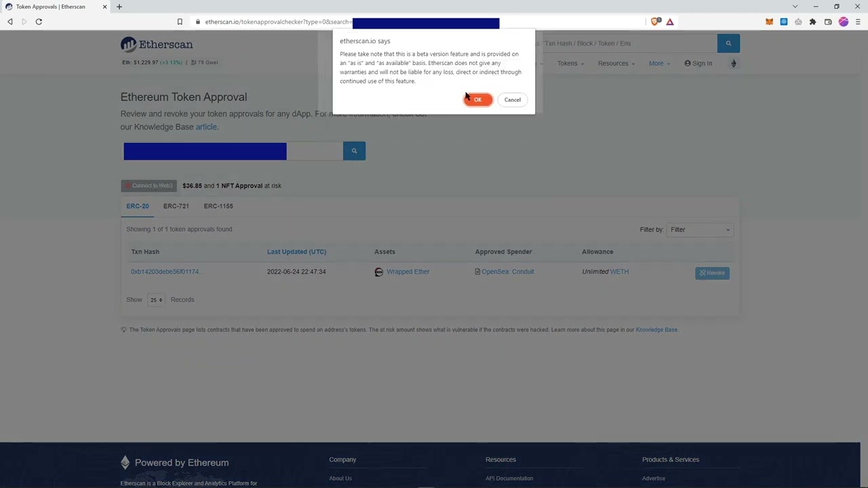The height and width of the screenshot is (488, 868).
Task: Click the transaction hash 0xb14203debe56f01174 link
Action: [x=165, y=271]
